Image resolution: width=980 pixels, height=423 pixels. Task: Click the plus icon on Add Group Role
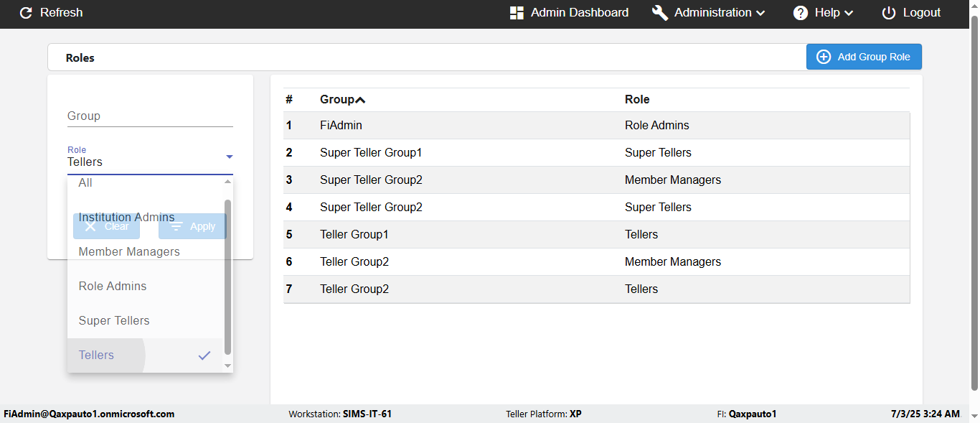[824, 57]
